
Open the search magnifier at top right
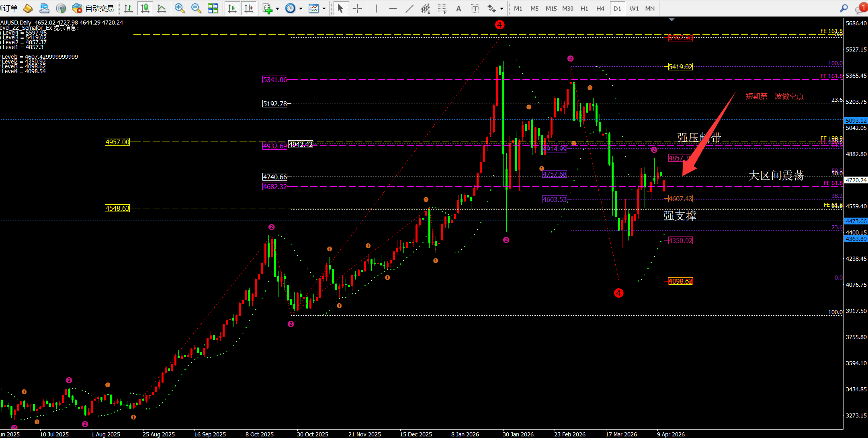(844, 8)
